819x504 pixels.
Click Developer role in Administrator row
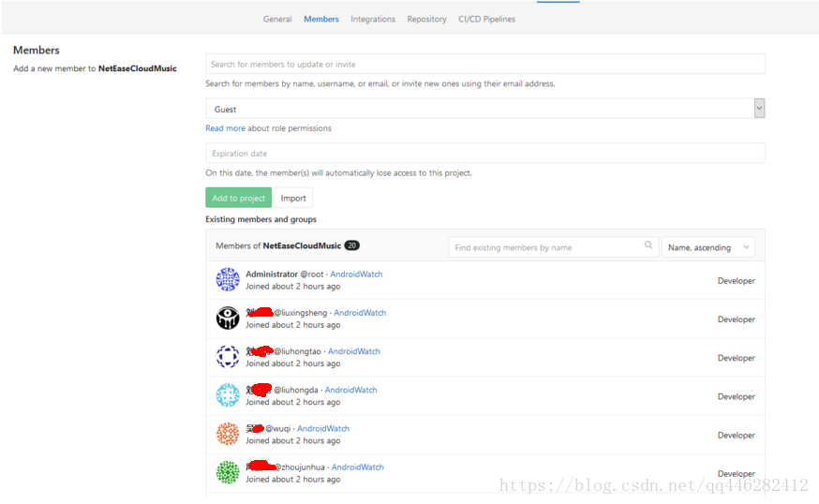pyautogui.click(x=737, y=281)
